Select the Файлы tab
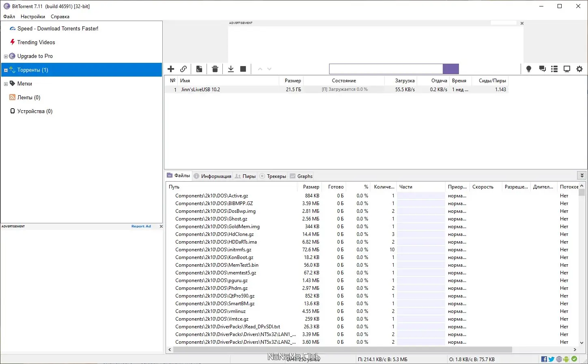 coord(179,176)
